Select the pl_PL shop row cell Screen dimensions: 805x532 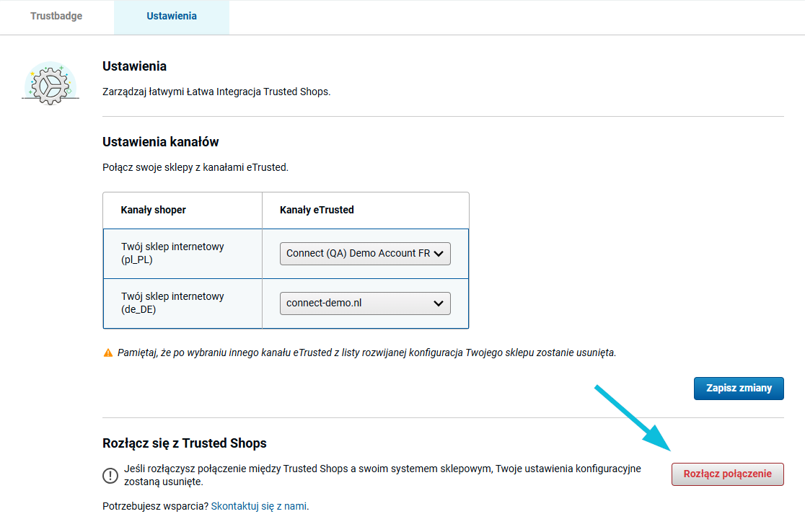[182, 254]
